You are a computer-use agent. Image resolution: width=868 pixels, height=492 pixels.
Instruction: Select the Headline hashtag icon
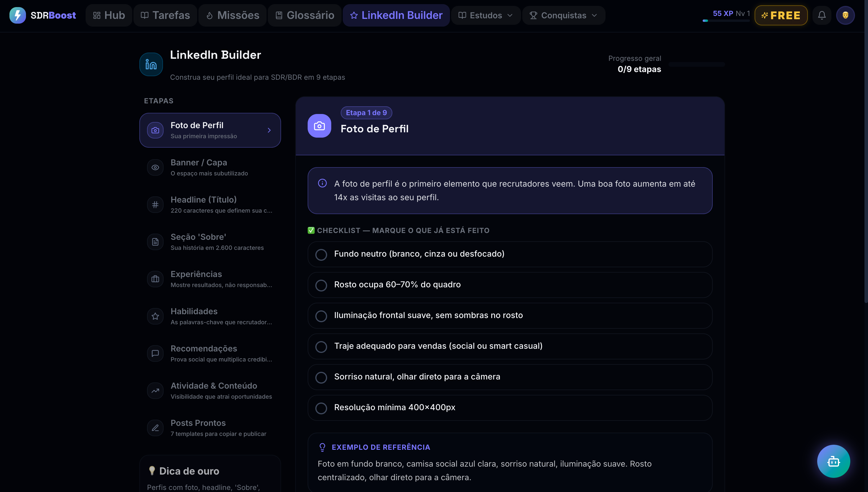[x=155, y=204]
